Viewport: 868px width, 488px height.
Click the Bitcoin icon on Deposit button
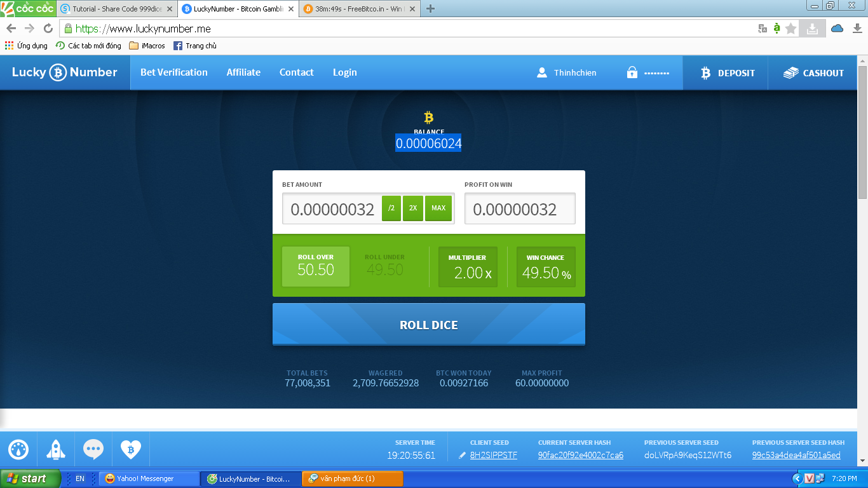pos(705,73)
